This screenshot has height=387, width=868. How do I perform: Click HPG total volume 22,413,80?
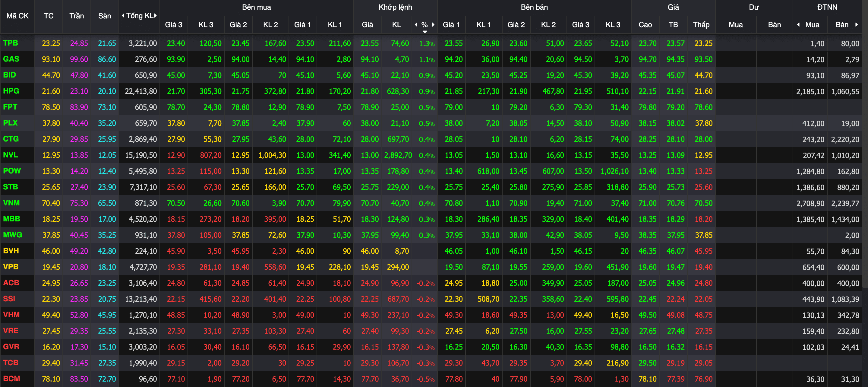pyautogui.click(x=141, y=91)
